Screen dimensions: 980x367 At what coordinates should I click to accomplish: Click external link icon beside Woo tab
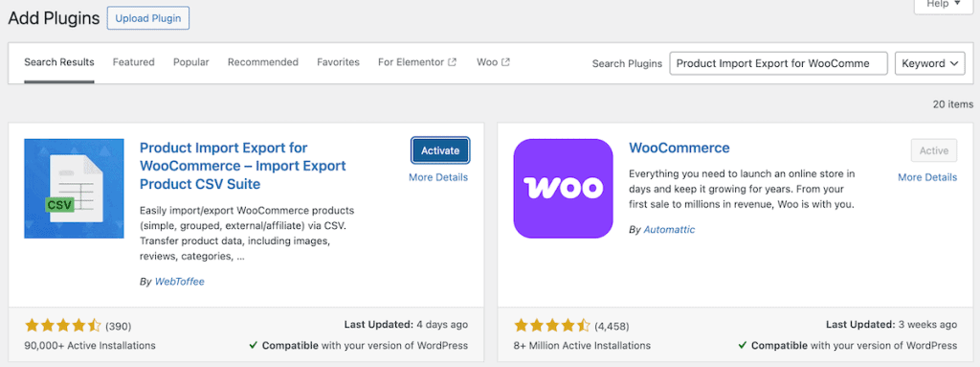[505, 62]
